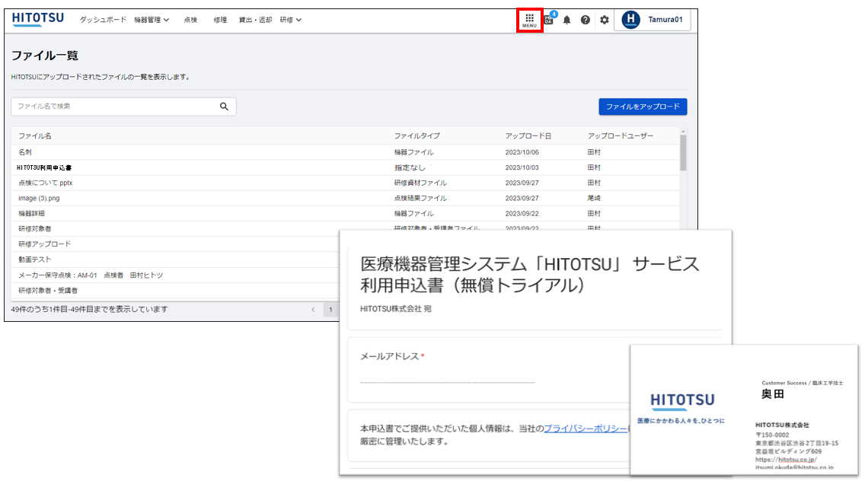This screenshot has height=481, width=868.
Task: Click the 点検結果ファイル type cell
Action: coord(420,198)
